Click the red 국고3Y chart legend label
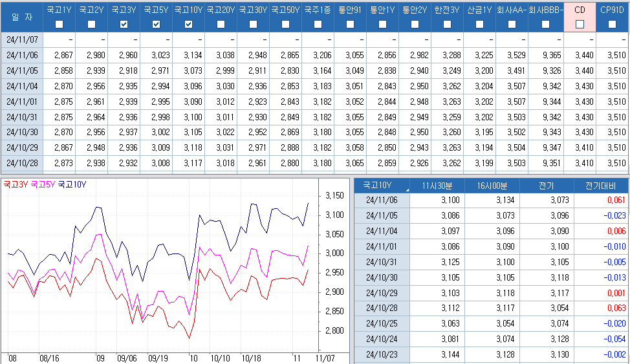 [x=16, y=184]
